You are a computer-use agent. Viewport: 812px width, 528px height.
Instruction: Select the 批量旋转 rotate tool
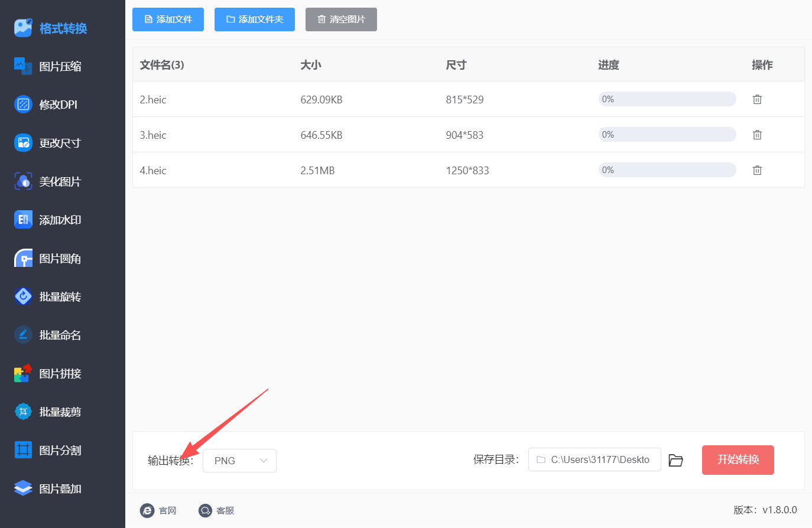tap(47, 296)
